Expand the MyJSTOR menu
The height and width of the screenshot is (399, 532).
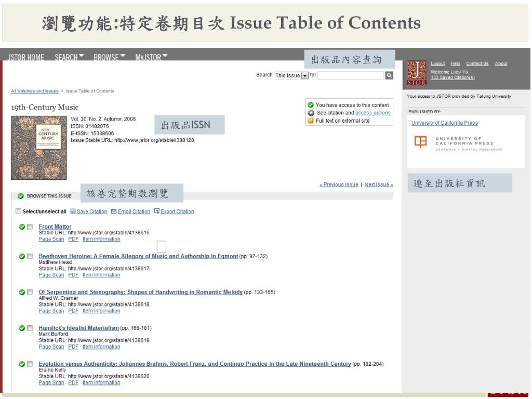(x=151, y=57)
